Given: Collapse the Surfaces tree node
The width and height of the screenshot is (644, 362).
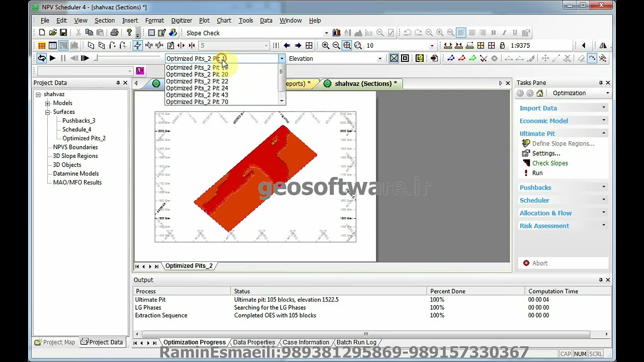Looking at the screenshot, I should [48, 112].
